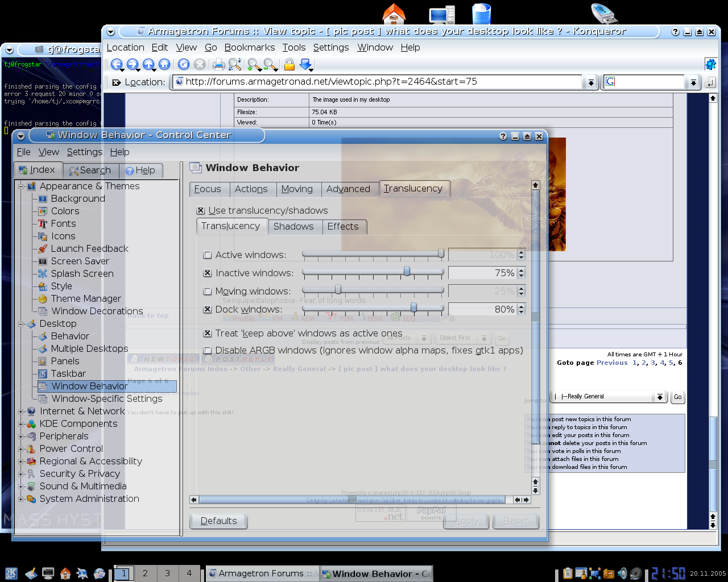Switch to the Actions tab
Image resolution: width=728 pixels, height=582 pixels.
point(251,189)
